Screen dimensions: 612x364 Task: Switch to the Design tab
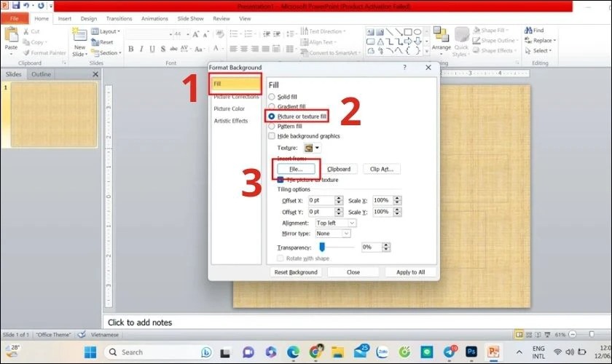(x=89, y=18)
